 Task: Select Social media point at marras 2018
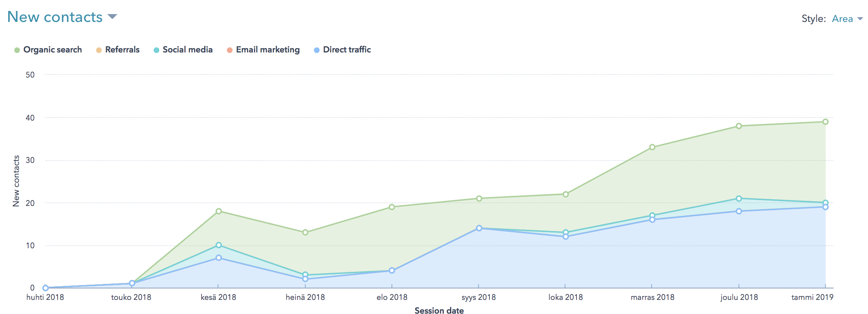[652, 215]
